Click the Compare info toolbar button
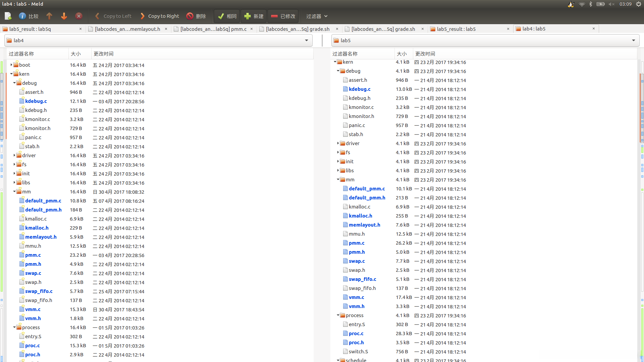The width and height of the screenshot is (644, 362). tap(29, 16)
